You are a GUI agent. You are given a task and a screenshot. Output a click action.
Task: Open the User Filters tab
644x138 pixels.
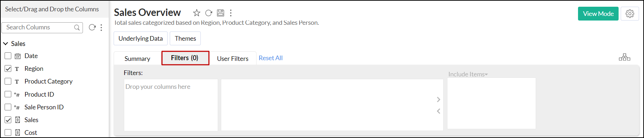point(233,59)
